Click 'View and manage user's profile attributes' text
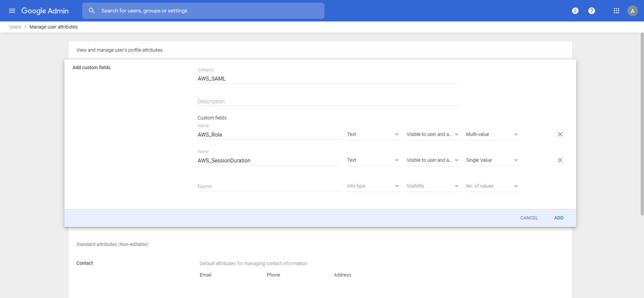 coord(120,50)
